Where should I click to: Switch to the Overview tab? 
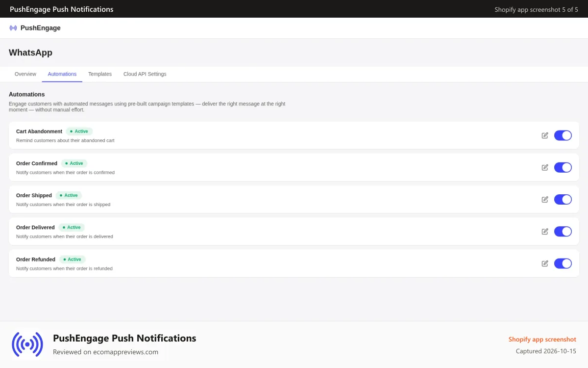click(25, 74)
